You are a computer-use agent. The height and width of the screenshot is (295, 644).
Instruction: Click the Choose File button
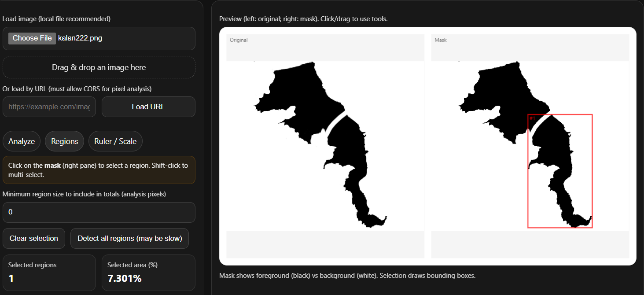[x=31, y=38]
